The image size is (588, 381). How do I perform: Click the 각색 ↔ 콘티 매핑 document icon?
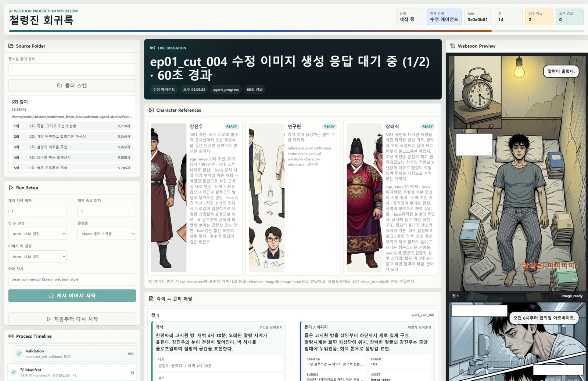point(151,299)
